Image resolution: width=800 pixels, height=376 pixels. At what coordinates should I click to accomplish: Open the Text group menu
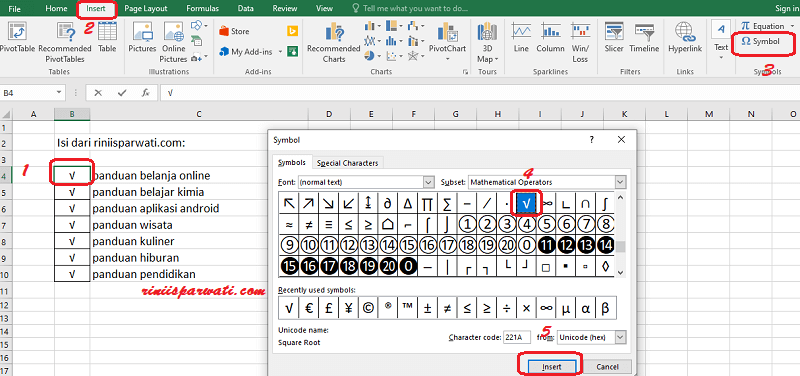(721, 41)
